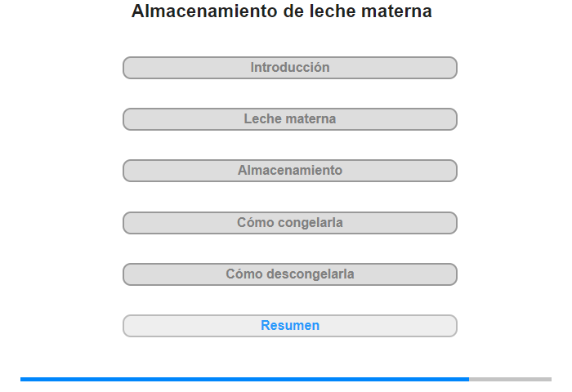The width and height of the screenshot is (572, 392).
Task: Choose the how to freeze chapter
Action: [290, 223]
